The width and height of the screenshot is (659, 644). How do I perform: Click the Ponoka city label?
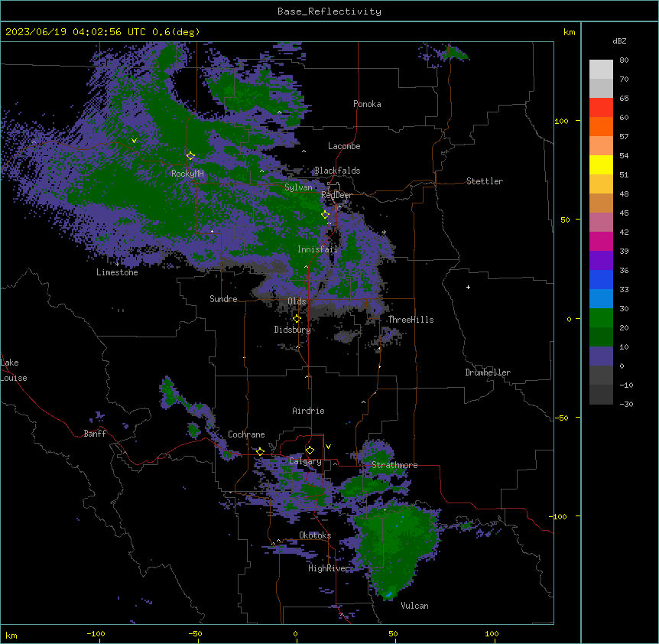367,104
